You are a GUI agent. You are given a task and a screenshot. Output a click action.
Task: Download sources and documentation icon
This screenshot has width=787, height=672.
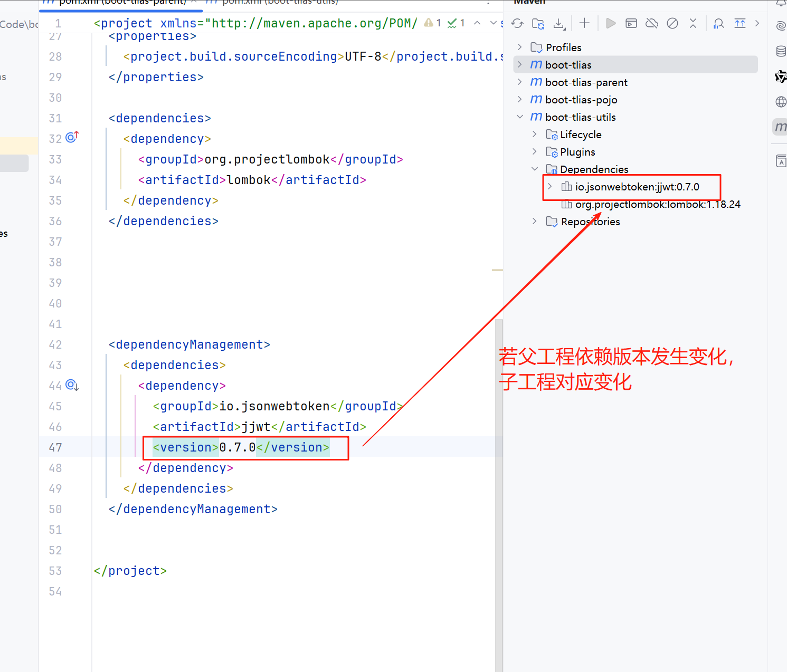(x=559, y=23)
